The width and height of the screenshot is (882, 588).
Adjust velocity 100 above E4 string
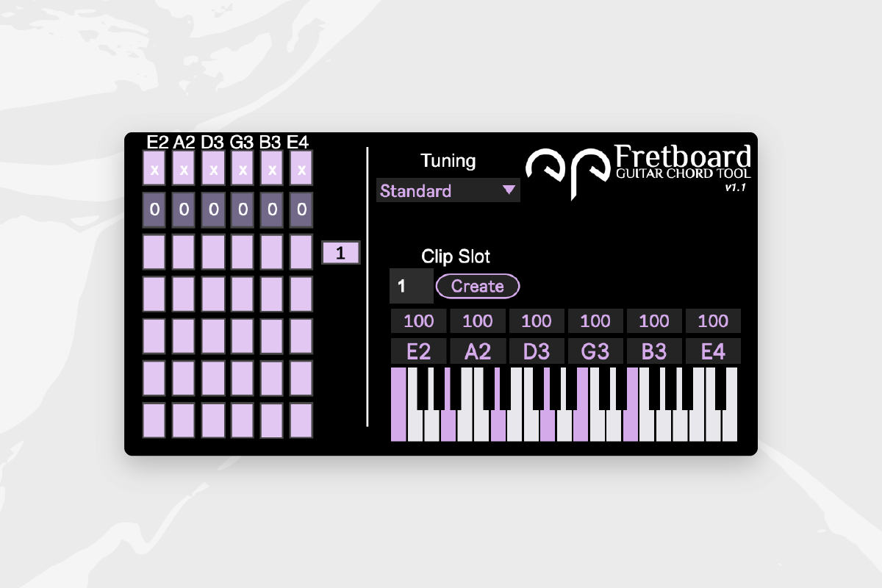[x=713, y=321]
